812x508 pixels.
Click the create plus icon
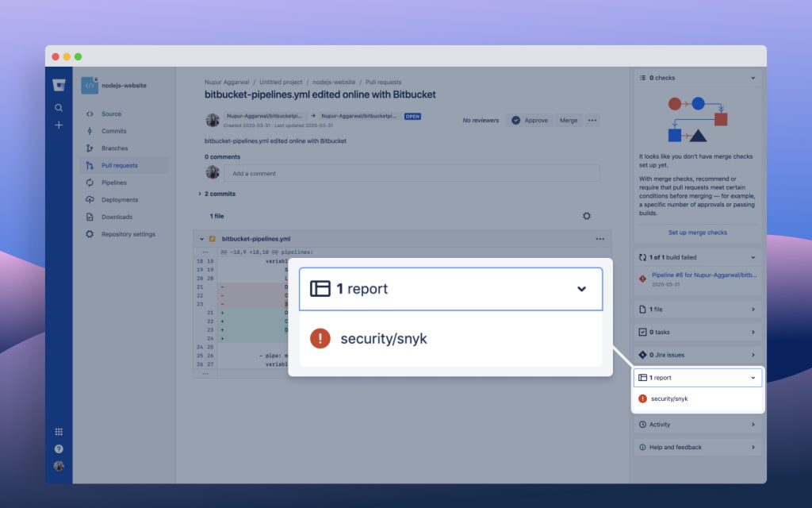(x=59, y=125)
